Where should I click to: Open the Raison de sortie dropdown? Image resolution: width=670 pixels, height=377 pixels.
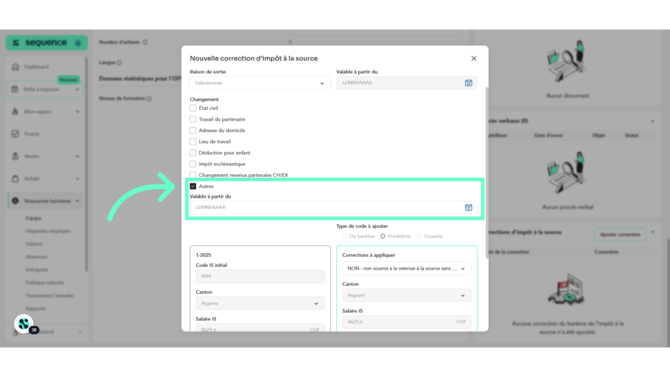click(x=260, y=83)
